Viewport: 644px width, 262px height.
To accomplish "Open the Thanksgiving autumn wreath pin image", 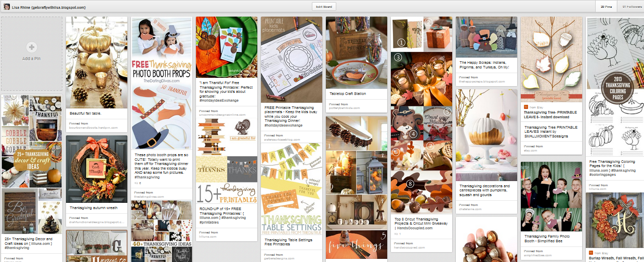I will 97,170.
